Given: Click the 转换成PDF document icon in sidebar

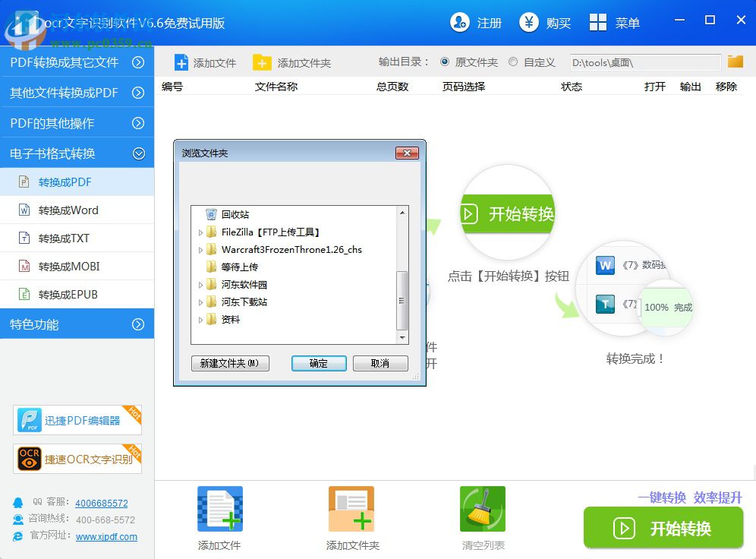Looking at the screenshot, I should pyautogui.click(x=24, y=182).
